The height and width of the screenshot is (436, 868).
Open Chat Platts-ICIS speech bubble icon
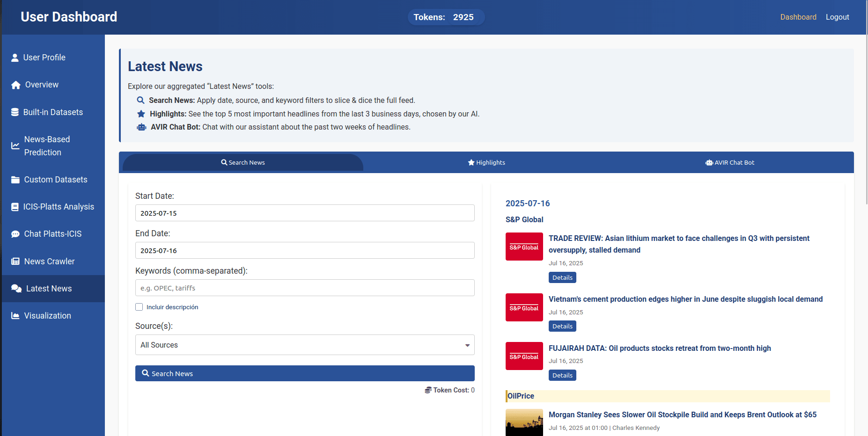point(15,234)
